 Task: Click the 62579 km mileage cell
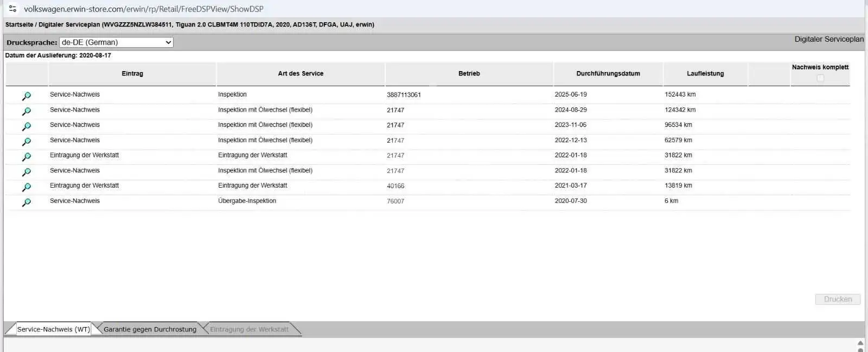[x=679, y=140]
